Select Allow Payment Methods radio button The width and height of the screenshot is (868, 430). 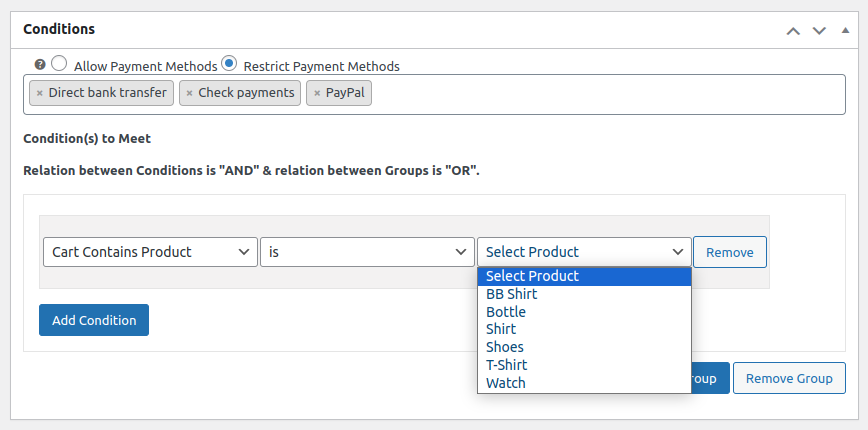coord(59,63)
